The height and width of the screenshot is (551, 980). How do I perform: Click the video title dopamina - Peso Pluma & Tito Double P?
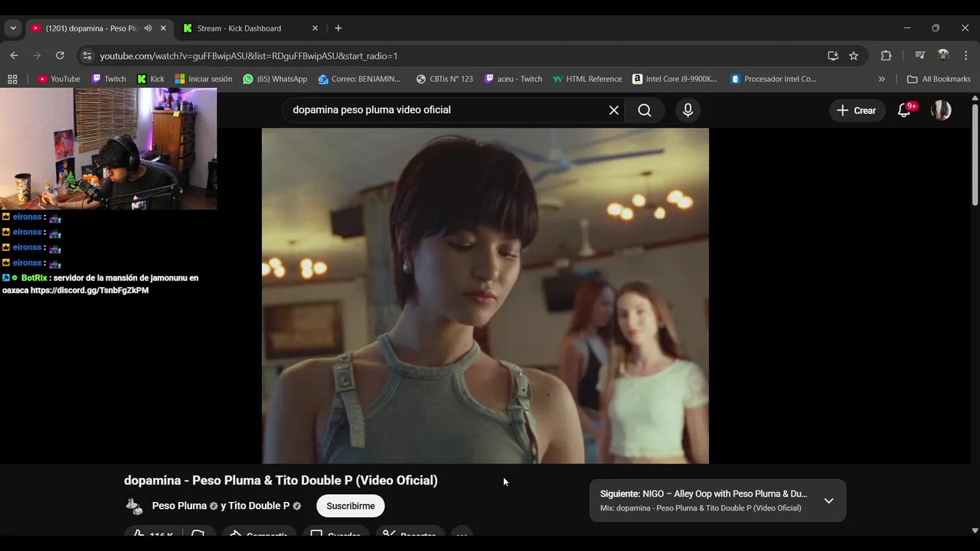point(281,481)
